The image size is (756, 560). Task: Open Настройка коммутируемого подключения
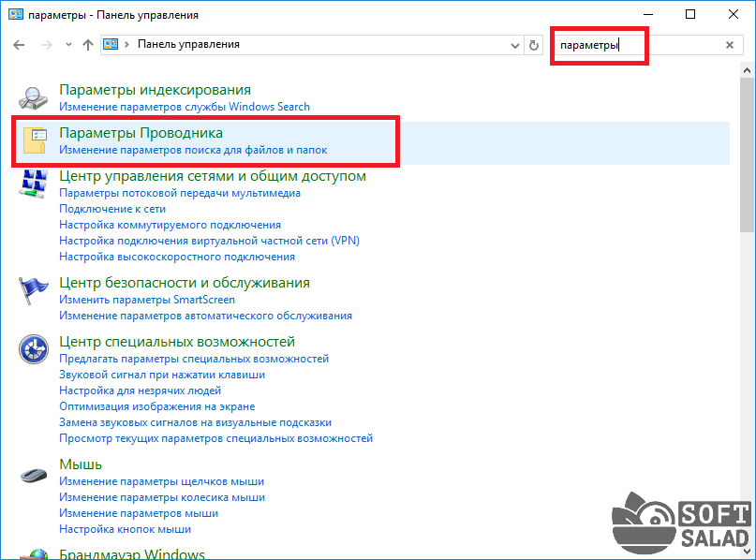(x=170, y=225)
